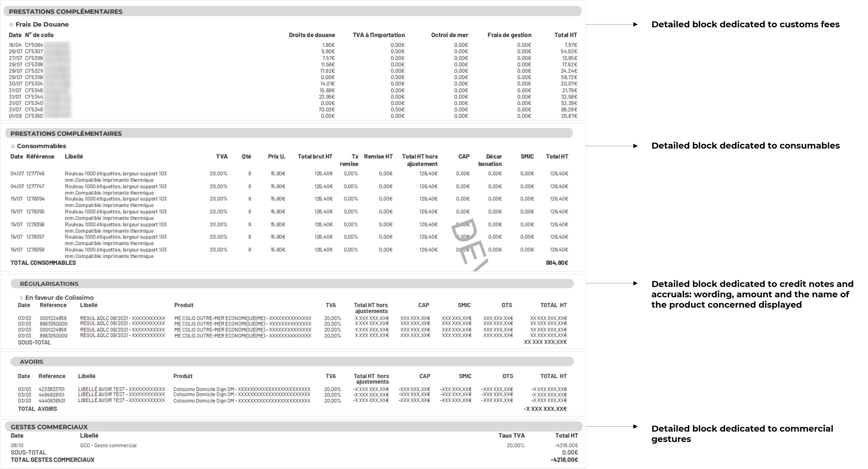Click credit note reference 4494929101
Image resolution: width=868 pixels, height=469 pixels.
52,395
